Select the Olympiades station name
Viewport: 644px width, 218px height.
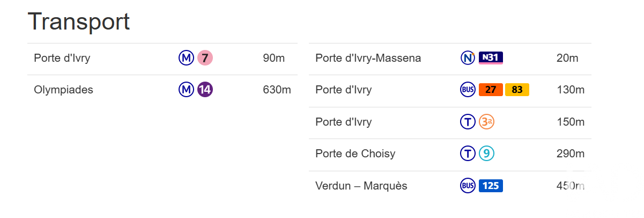coord(63,90)
